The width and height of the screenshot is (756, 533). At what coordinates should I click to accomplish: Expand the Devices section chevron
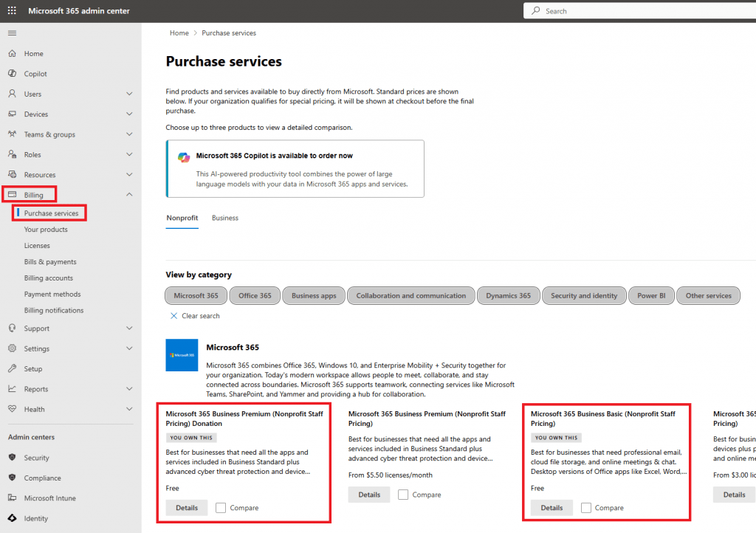tap(129, 114)
